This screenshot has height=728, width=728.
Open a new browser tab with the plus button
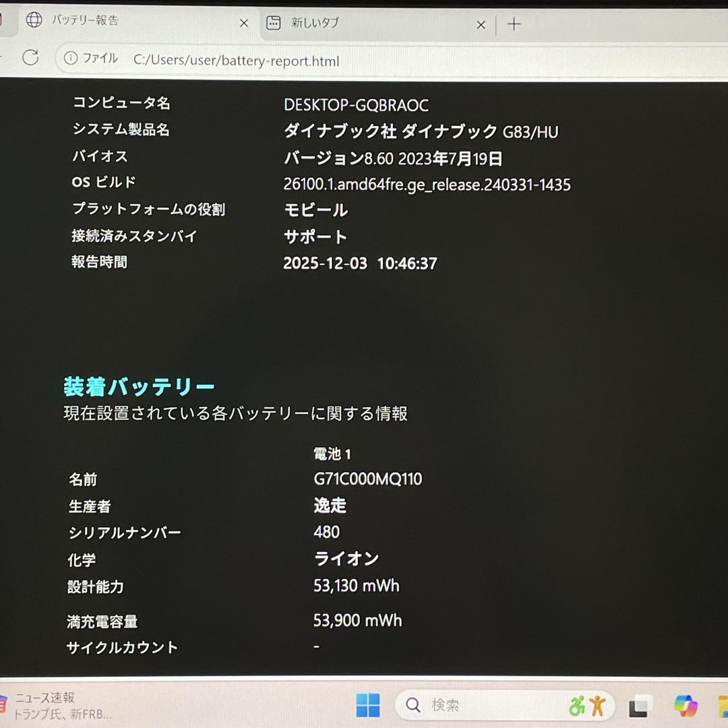pos(514,24)
